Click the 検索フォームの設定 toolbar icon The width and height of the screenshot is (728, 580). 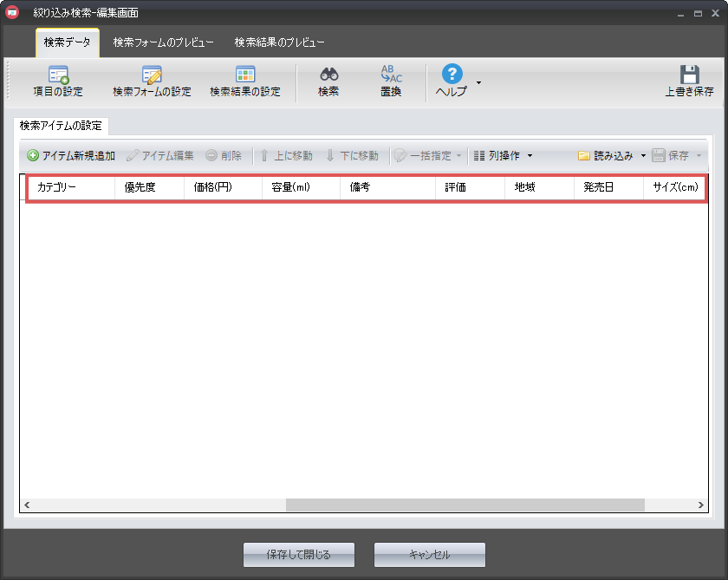(152, 75)
